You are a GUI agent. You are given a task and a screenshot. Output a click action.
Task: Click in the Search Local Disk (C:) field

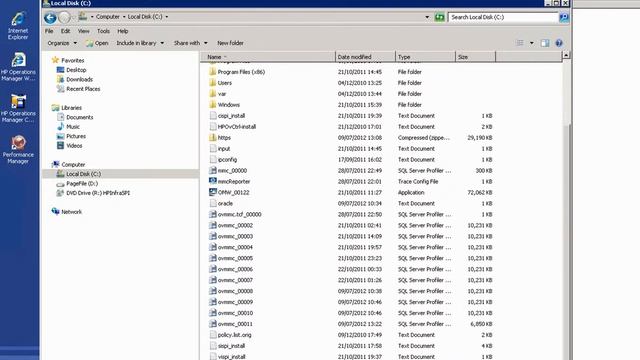(503, 17)
